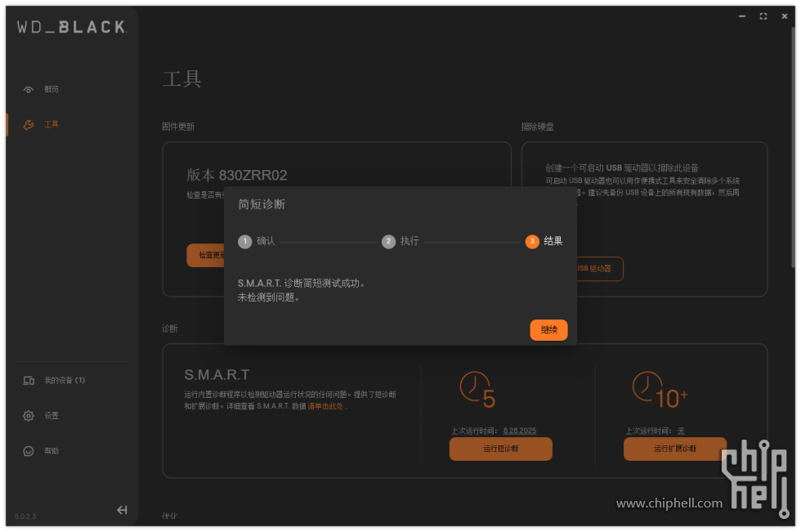Select the 概览 menu item

(51, 89)
